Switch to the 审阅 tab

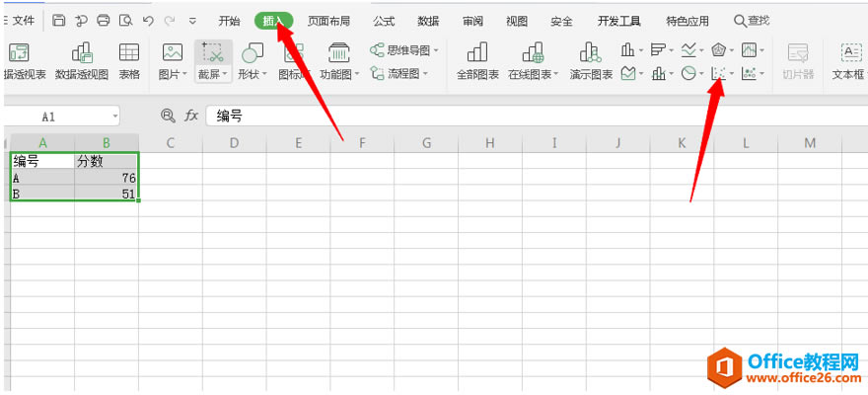(472, 21)
